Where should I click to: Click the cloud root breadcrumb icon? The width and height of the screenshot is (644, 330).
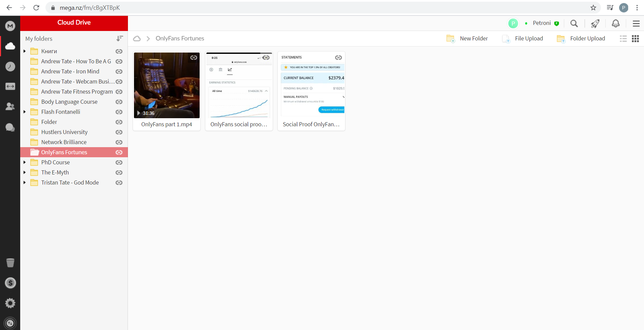pos(137,39)
